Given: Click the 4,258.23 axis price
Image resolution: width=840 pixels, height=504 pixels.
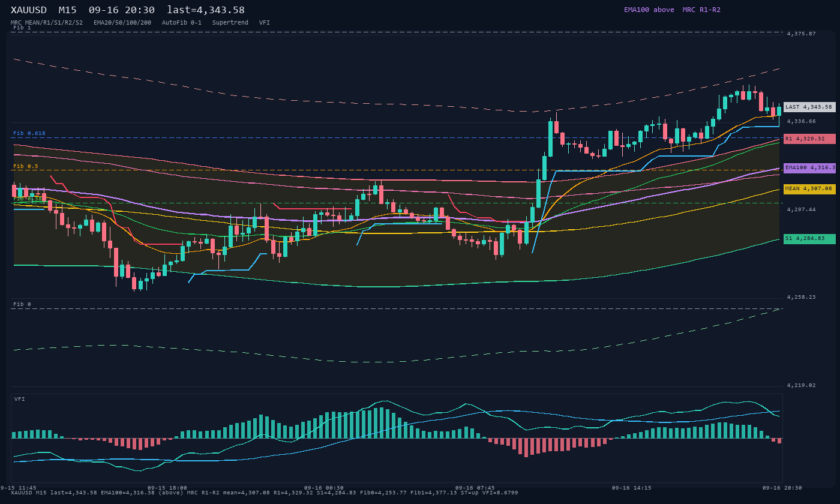Looking at the screenshot, I should click(x=802, y=297).
